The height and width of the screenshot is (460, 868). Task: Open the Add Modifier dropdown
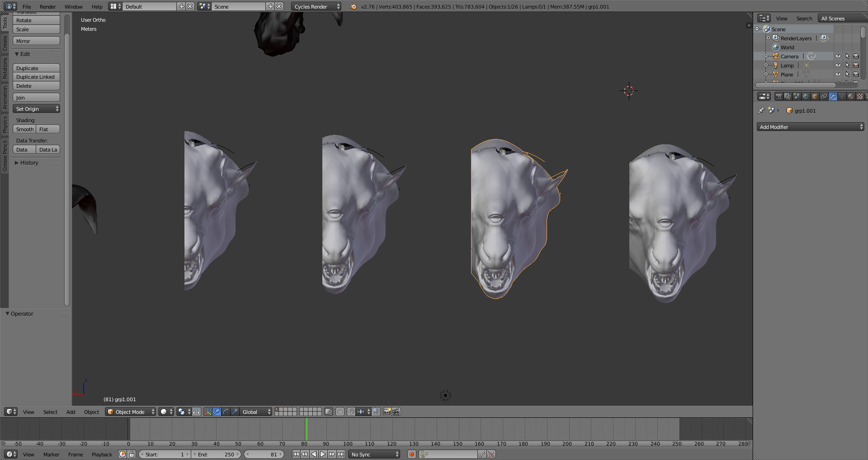point(810,127)
